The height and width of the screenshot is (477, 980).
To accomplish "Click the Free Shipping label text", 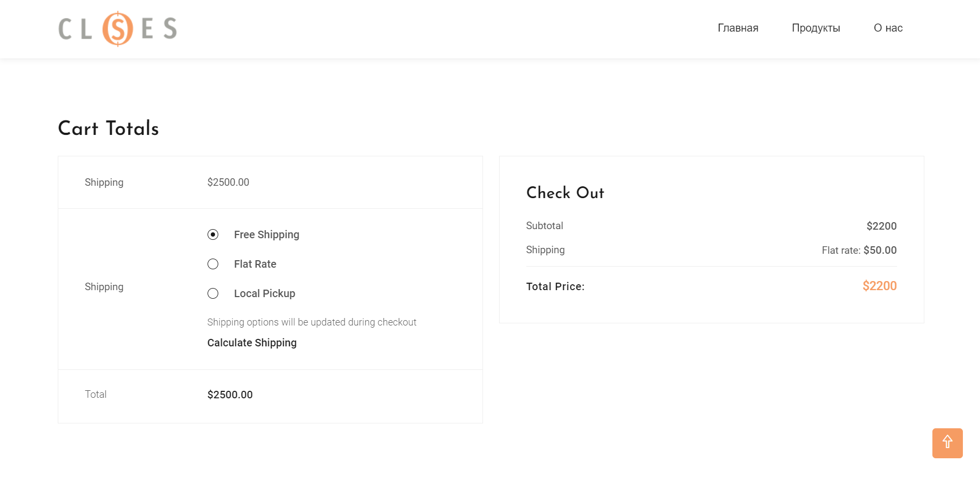I will point(266,234).
